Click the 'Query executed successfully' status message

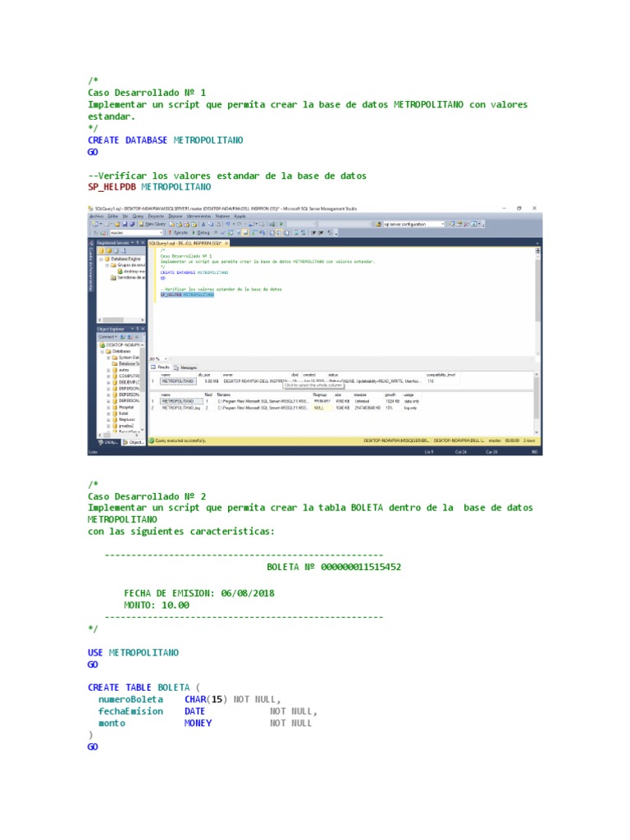pos(180,441)
